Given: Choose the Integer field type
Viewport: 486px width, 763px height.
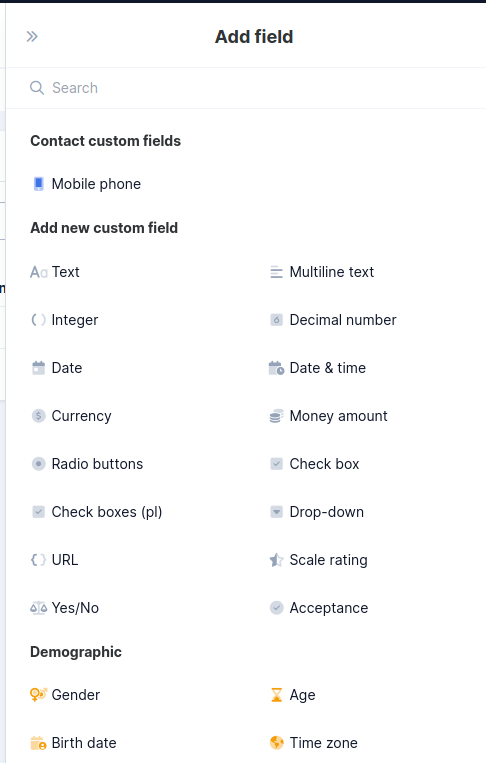Looking at the screenshot, I should (x=64, y=320).
